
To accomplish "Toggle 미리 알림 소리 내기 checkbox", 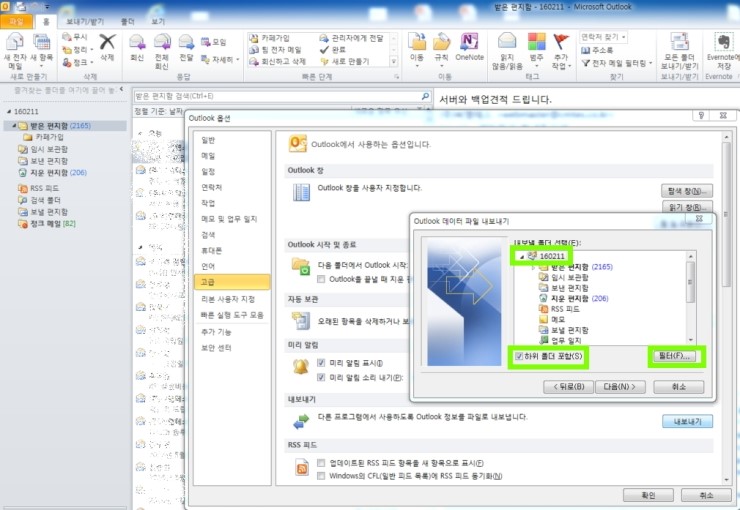I will tap(321, 377).
